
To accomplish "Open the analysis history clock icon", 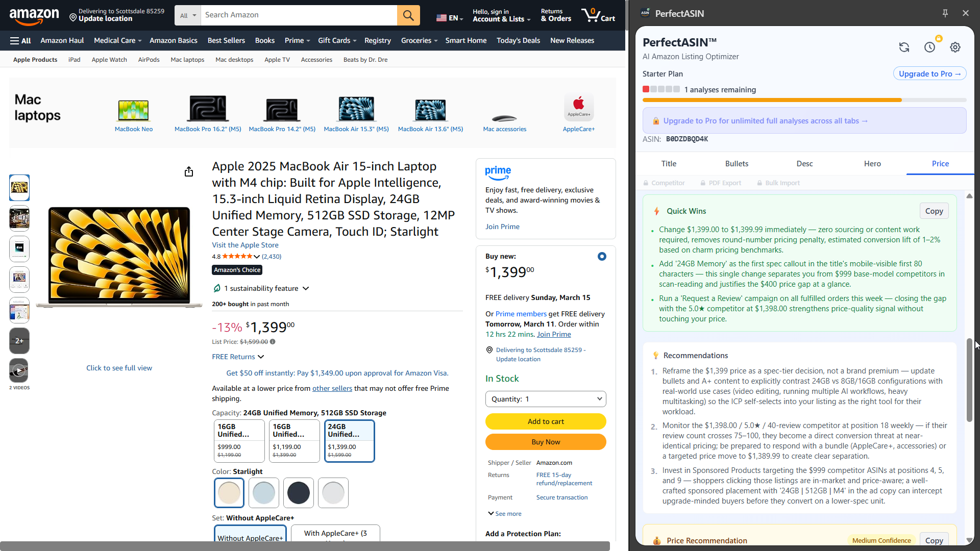I will tap(930, 47).
